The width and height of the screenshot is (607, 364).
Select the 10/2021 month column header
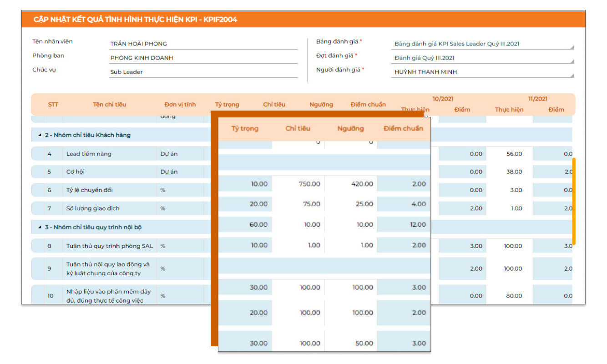tap(443, 99)
